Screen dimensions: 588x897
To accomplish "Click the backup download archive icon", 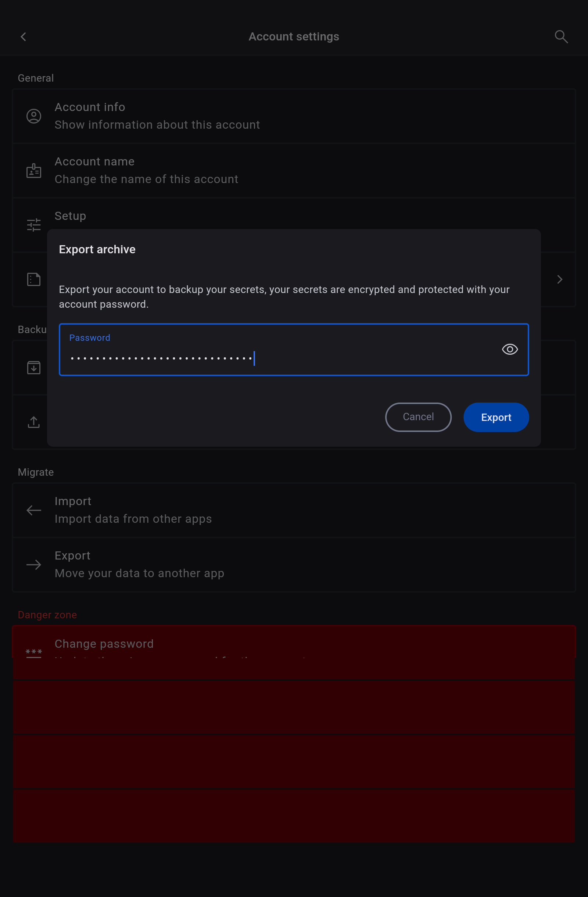I will 34,368.
